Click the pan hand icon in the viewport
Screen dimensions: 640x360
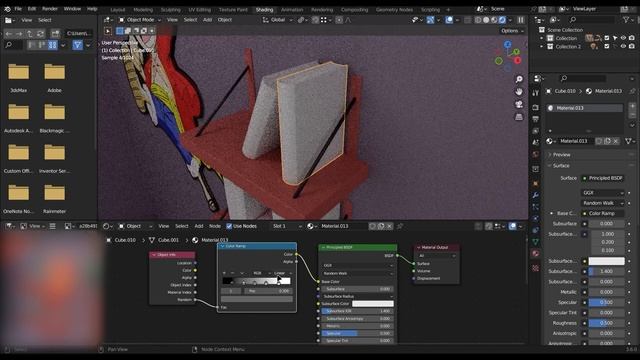(519, 92)
